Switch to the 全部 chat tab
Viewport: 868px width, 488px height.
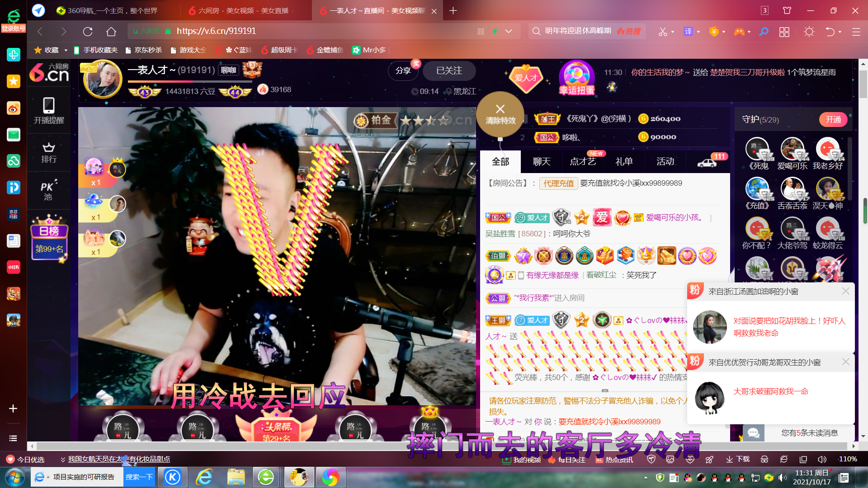coord(500,162)
